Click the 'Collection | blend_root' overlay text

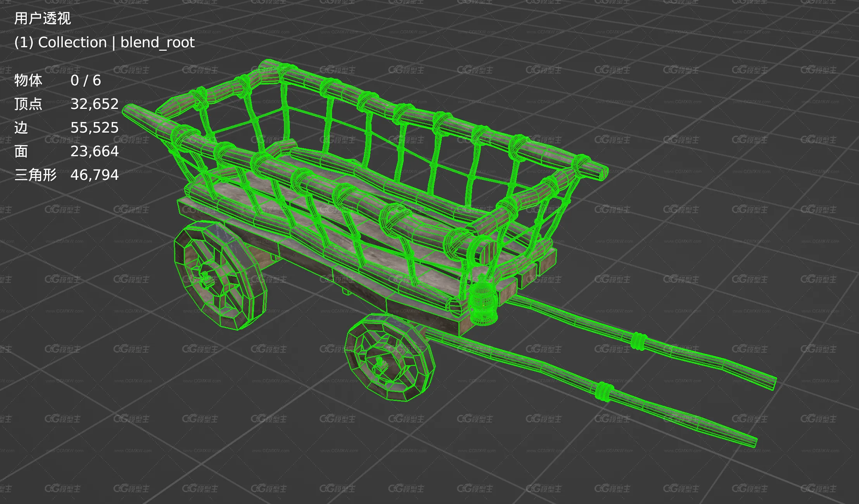(x=116, y=42)
